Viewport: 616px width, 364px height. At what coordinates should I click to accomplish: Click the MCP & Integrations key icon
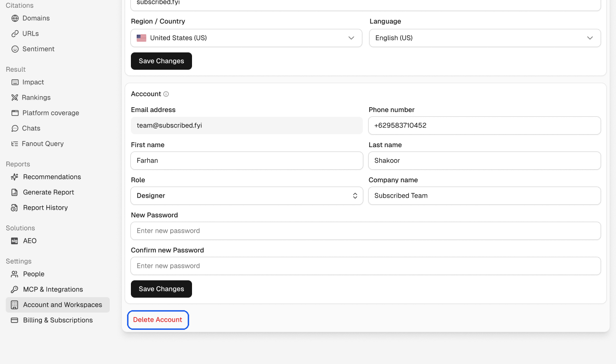coord(14,289)
